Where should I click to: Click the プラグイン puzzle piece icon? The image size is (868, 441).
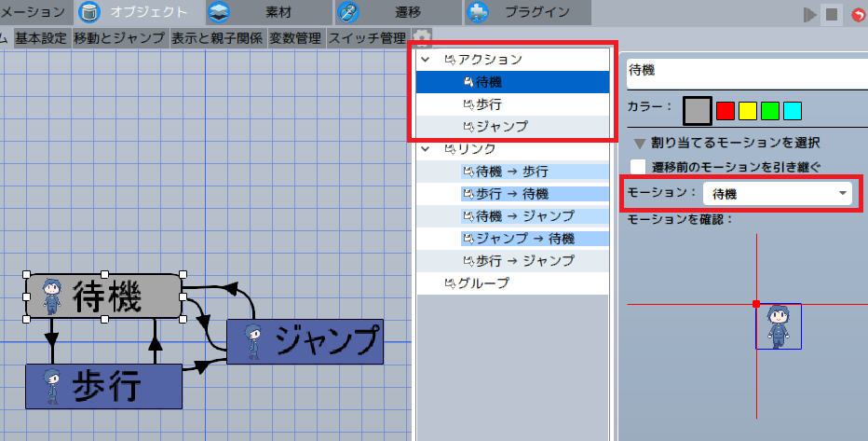coord(477,12)
